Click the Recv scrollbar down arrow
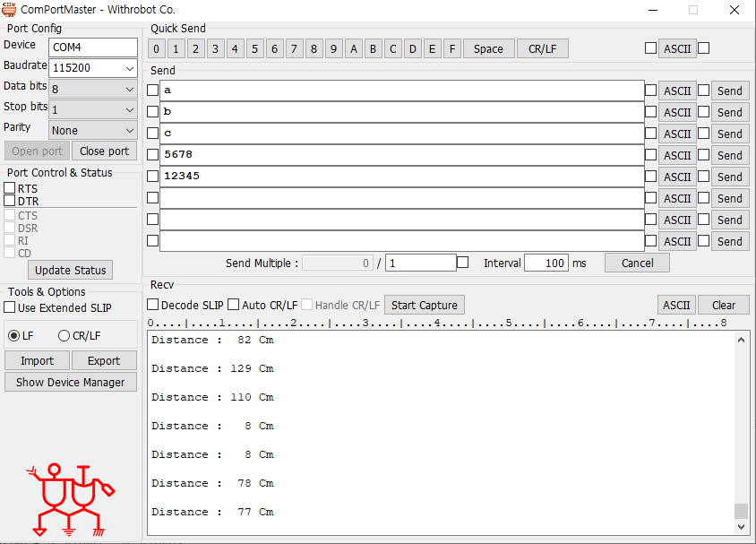756x544 pixels. coord(741,527)
